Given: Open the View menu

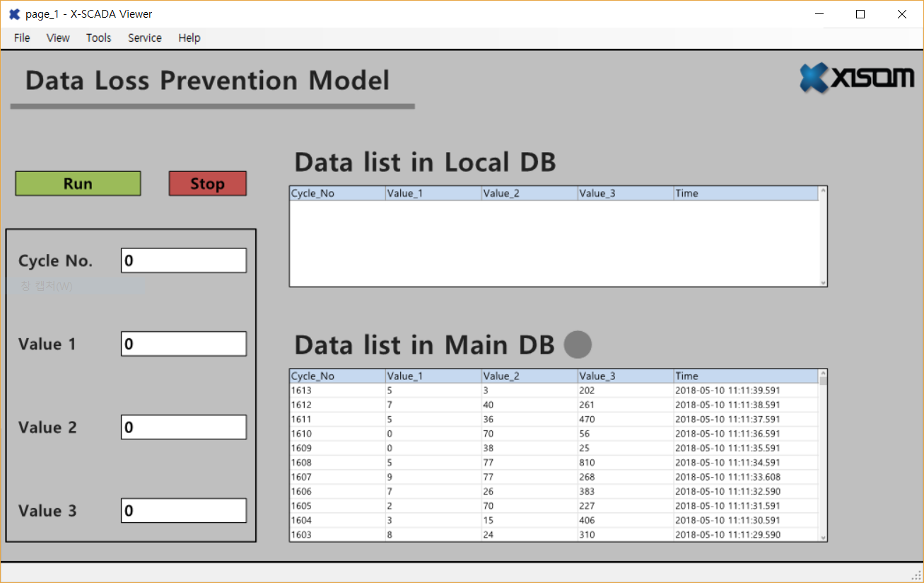Looking at the screenshot, I should click(x=58, y=38).
